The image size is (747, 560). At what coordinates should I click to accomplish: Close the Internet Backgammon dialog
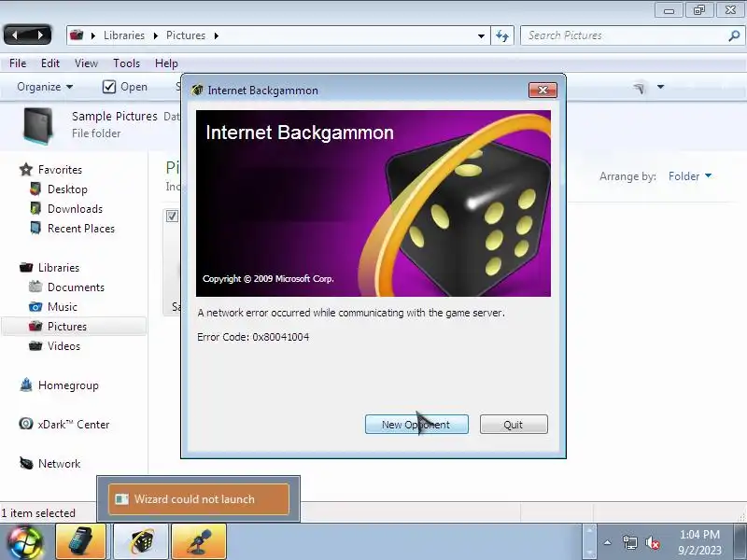pos(543,90)
